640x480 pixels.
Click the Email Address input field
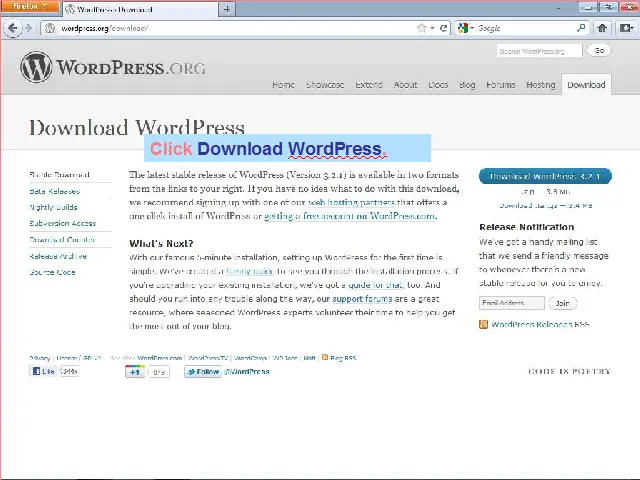point(511,303)
